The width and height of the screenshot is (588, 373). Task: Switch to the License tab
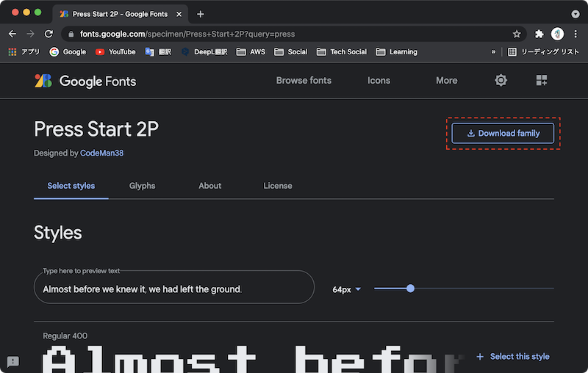(278, 186)
